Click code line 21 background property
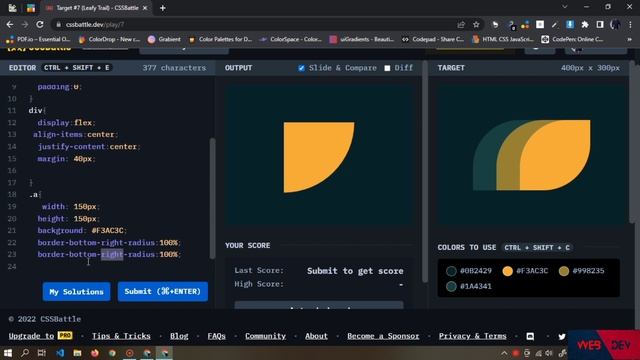The height and width of the screenshot is (360, 640). point(82,231)
